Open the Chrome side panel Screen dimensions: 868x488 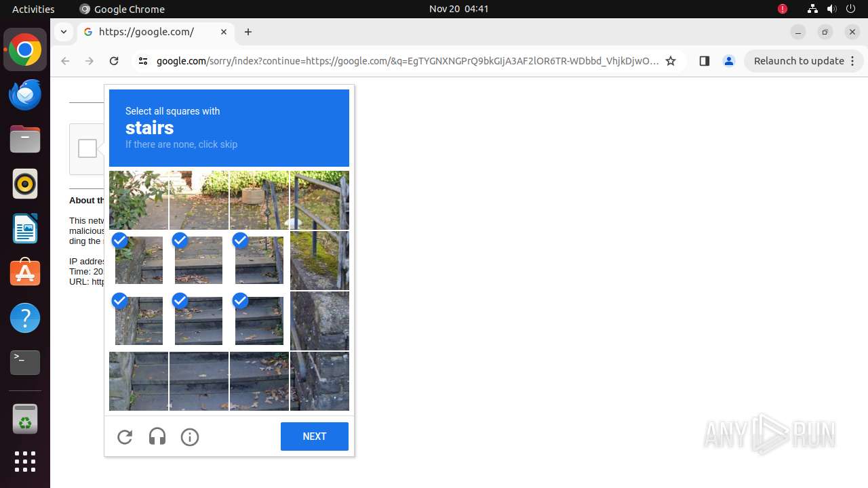click(x=704, y=61)
